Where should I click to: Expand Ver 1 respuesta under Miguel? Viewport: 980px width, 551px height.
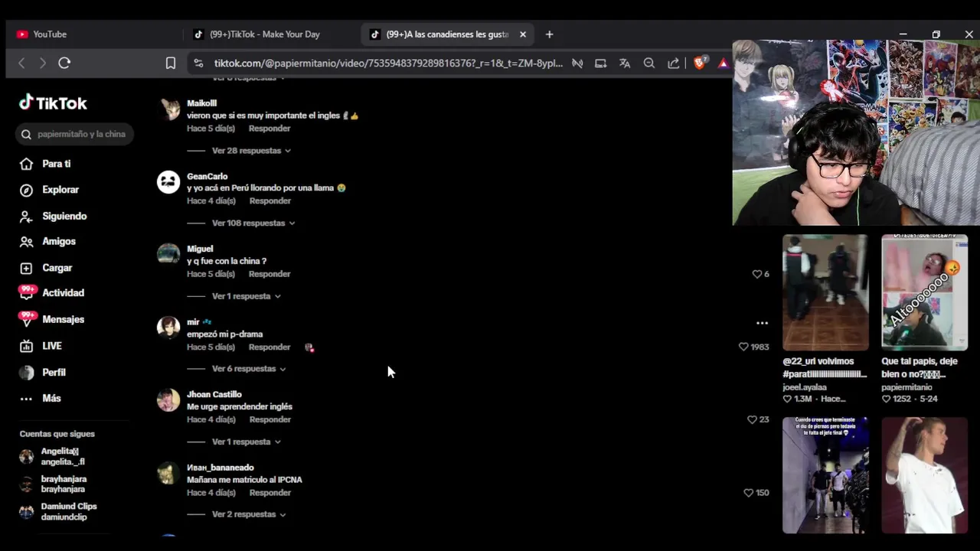click(x=247, y=296)
